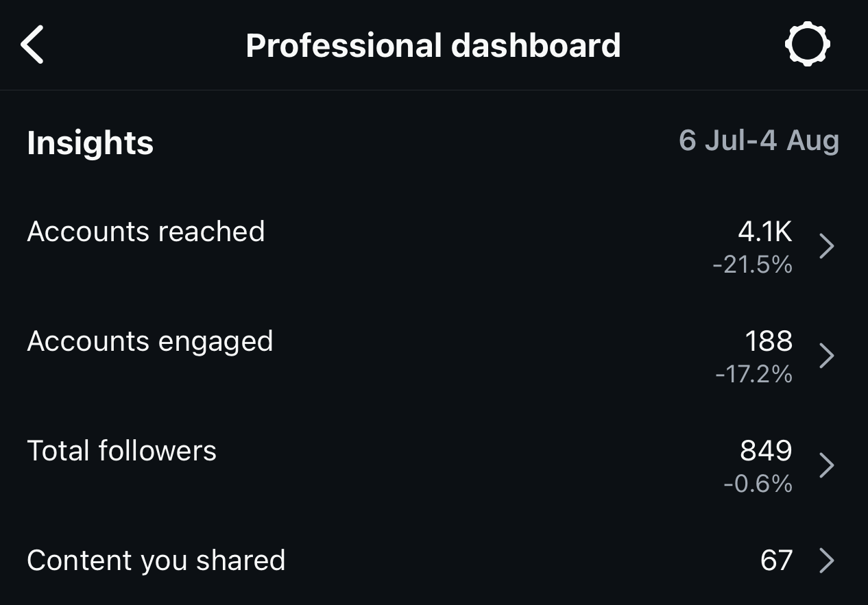Screen dimensions: 868x605
Task: Expand Content you shared with its chevron
Action: 827,560
